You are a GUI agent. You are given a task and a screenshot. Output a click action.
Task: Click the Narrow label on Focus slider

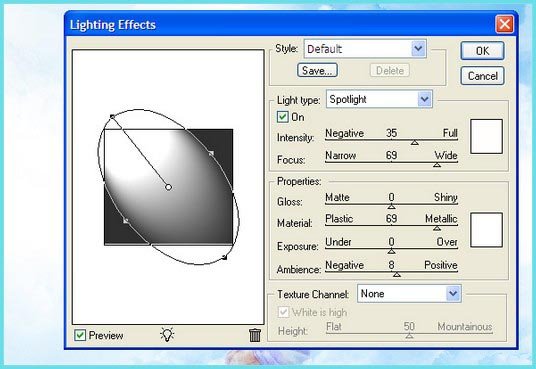click(x=340, y=156)
